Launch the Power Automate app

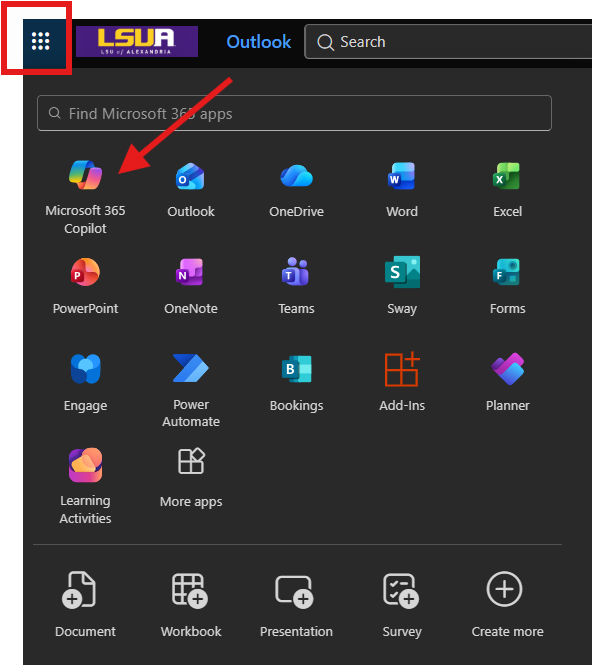(x=191, y=391)
